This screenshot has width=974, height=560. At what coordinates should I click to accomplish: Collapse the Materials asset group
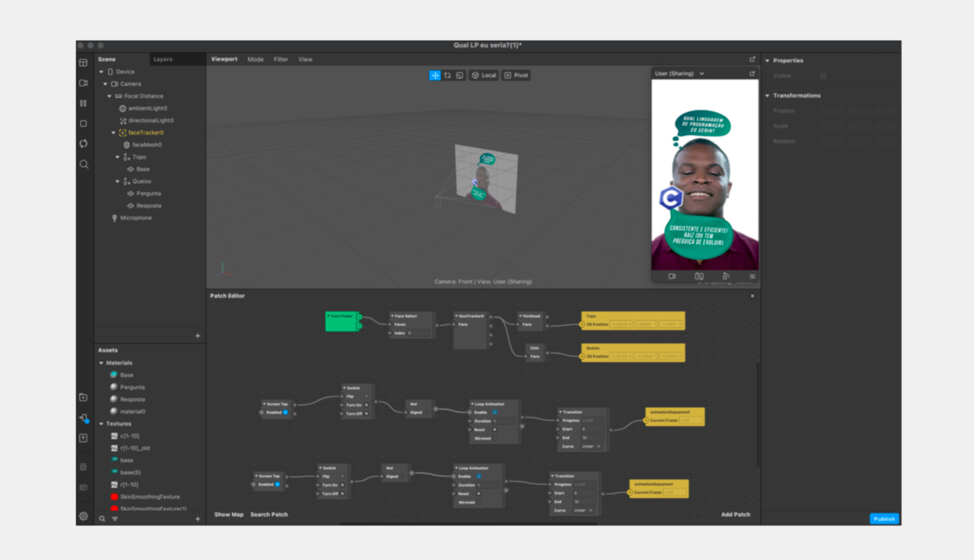pos(101,363)
